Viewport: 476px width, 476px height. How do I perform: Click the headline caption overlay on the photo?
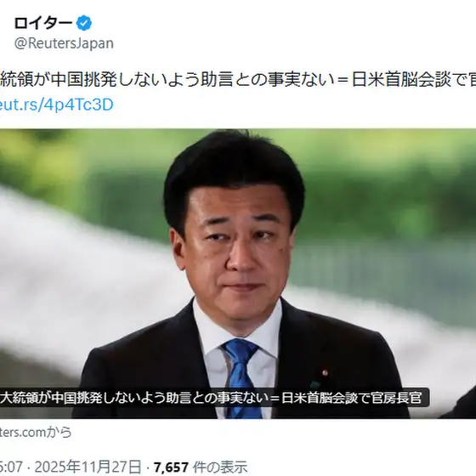[214, 398]
